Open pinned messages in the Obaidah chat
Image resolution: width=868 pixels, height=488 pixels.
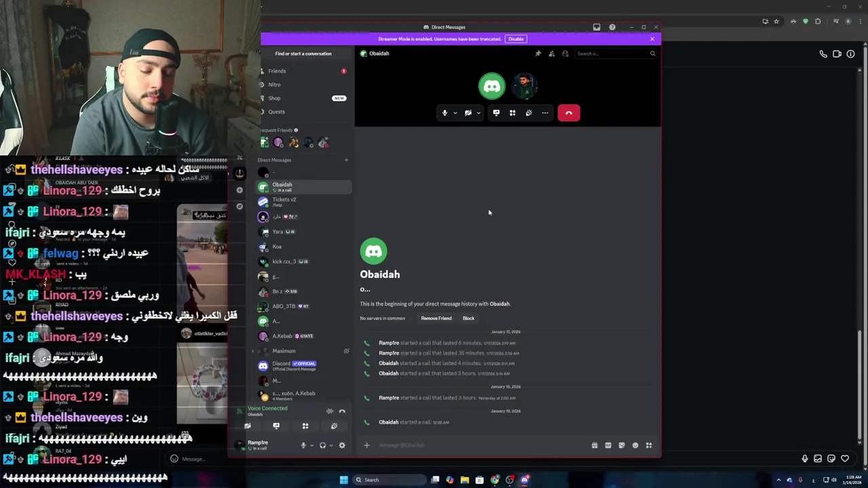click(538, 54)
